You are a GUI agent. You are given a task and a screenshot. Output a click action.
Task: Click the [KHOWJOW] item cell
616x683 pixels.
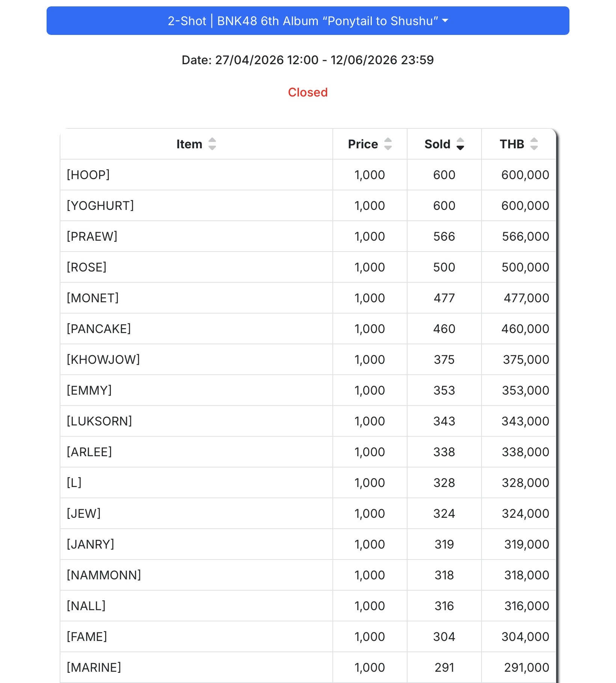[196, 359]
